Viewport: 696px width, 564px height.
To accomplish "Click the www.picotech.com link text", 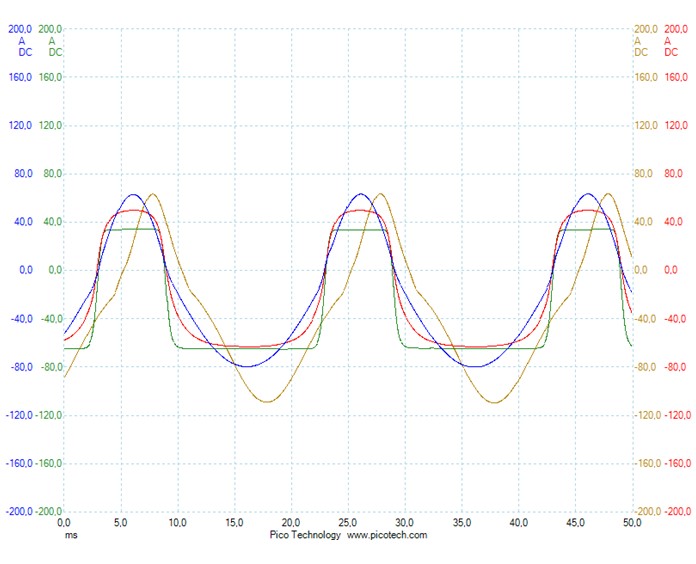I will click(x=387, y=535).
